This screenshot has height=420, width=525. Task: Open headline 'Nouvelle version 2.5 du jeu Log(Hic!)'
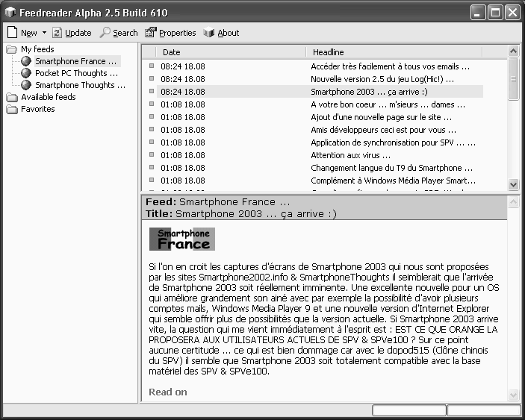tap(382, 79)
